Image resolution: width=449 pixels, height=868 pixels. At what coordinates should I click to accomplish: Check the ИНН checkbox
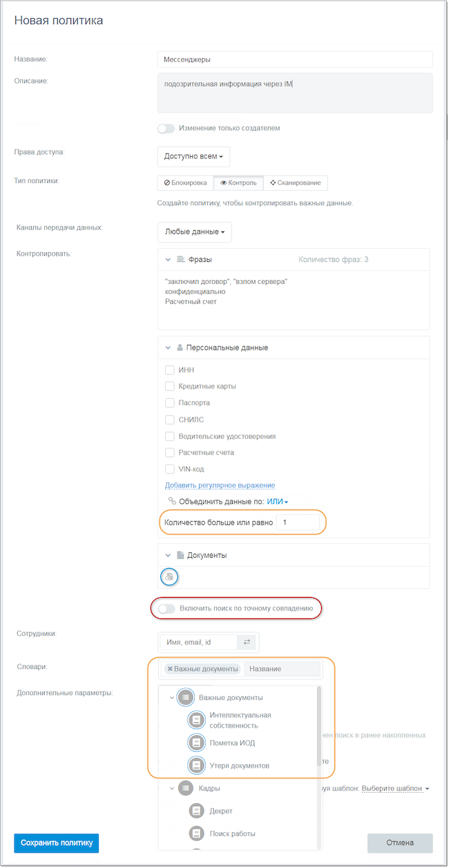(170, 370)
